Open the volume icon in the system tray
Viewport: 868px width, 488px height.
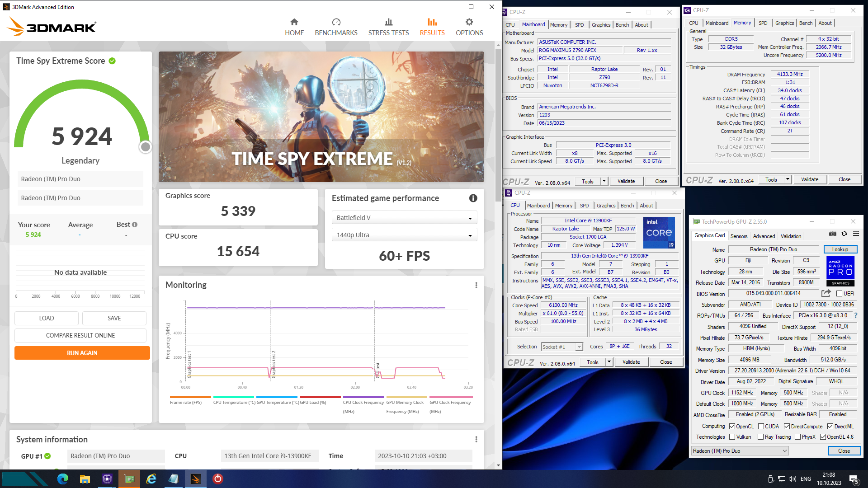[792, 479]
